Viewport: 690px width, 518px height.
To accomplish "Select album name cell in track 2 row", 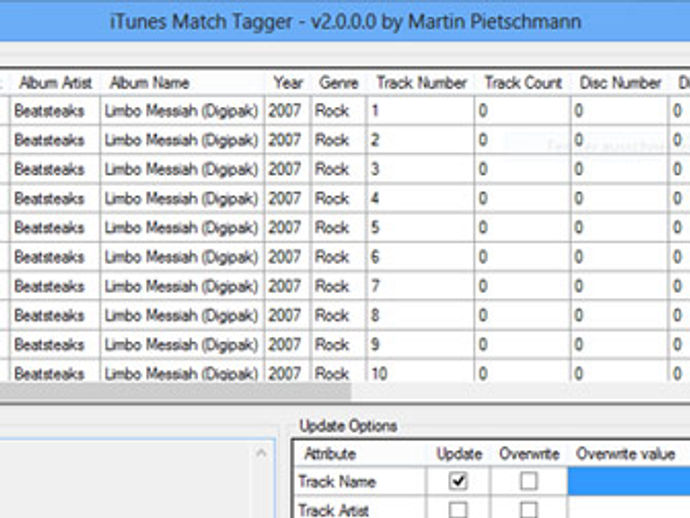I will point(182,140).
